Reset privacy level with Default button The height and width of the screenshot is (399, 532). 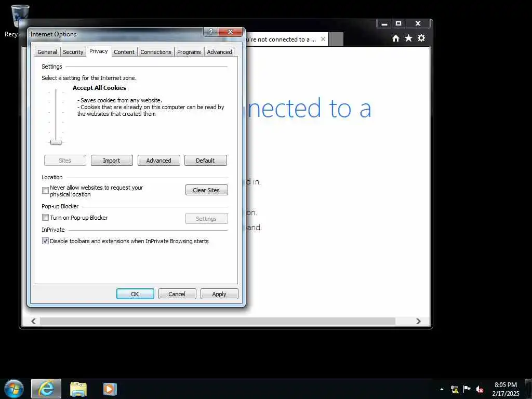point(205,161)
